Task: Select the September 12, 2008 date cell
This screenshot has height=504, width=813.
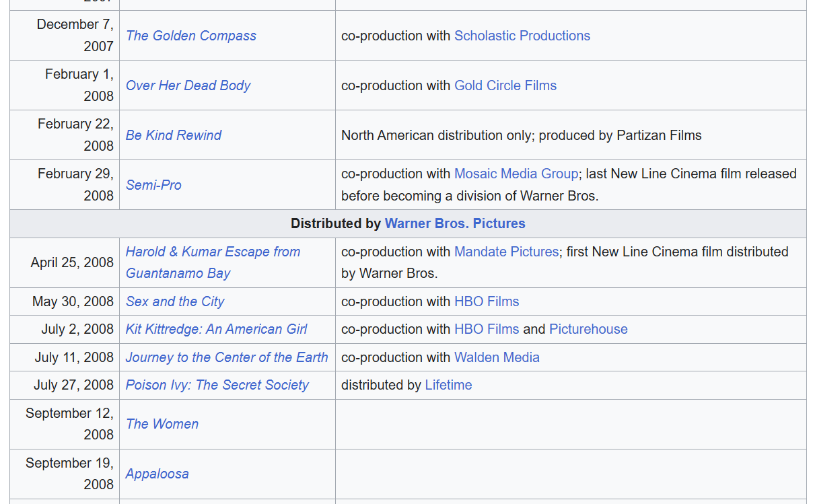Action: 65,424
